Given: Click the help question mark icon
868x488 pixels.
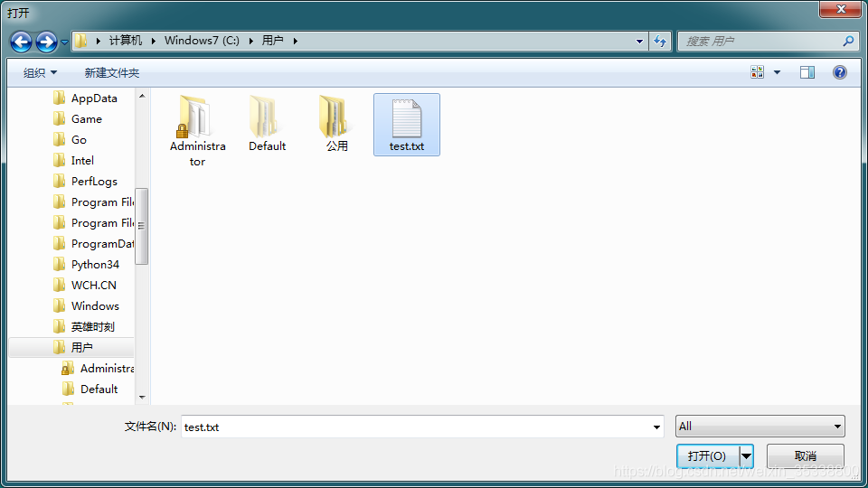Looking at the screenshot, I should 840,72.
